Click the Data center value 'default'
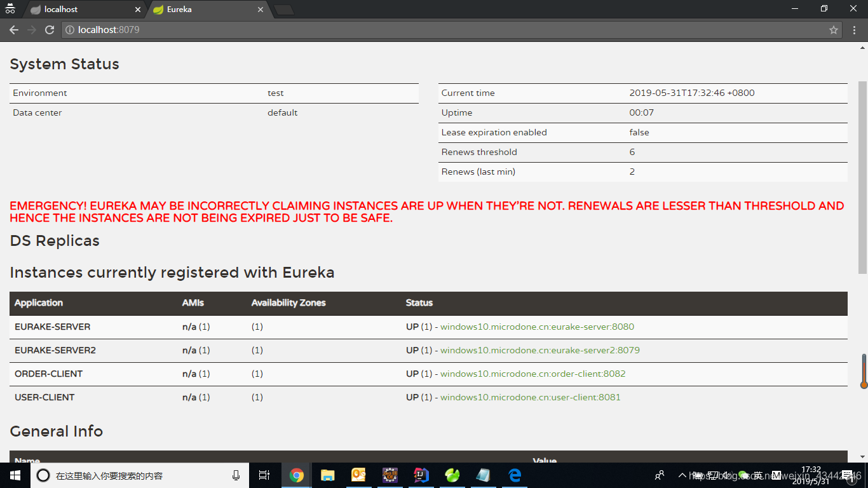The width and height of the screenshot is (868, 488). [x=283, y=112]
